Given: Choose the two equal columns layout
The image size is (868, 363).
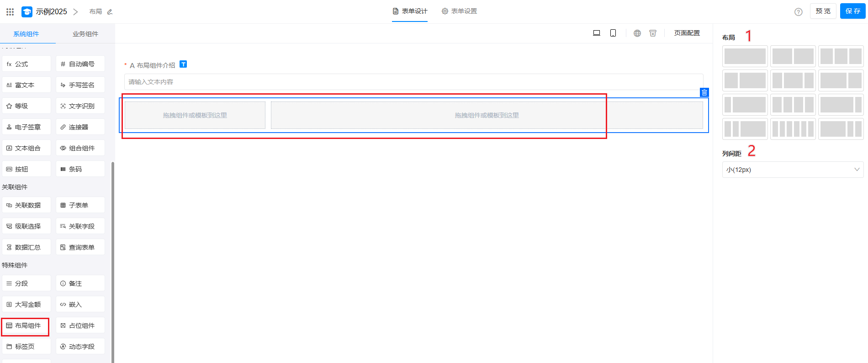Looking at the screenshot, I should point(793,56).
